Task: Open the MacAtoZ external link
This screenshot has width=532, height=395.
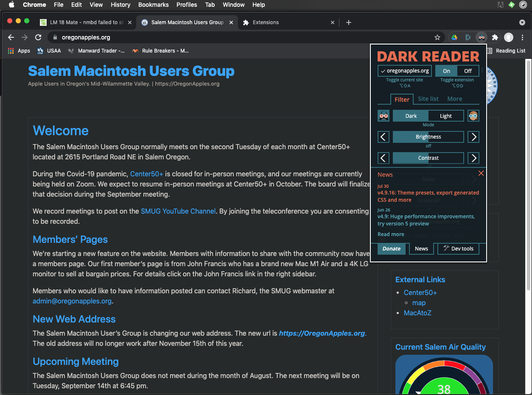Action: click(x=417, y=313)
